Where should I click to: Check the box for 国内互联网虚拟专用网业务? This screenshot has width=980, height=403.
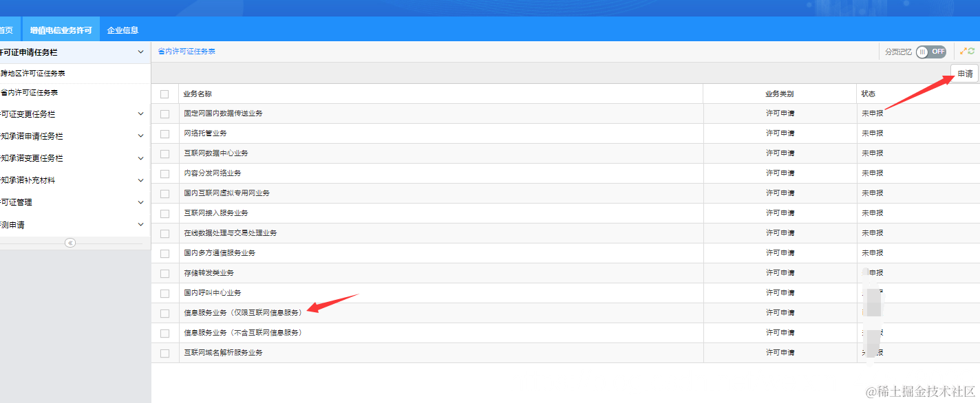pos(164,193)
